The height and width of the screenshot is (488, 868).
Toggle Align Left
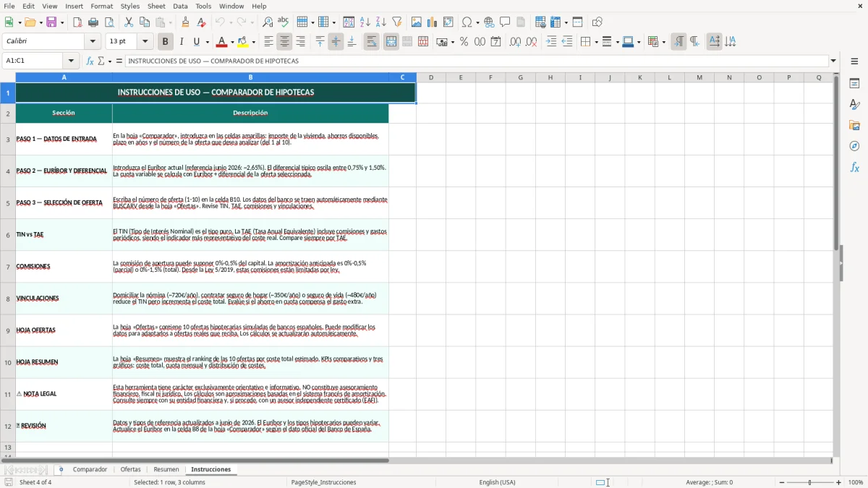coord(268,42)
